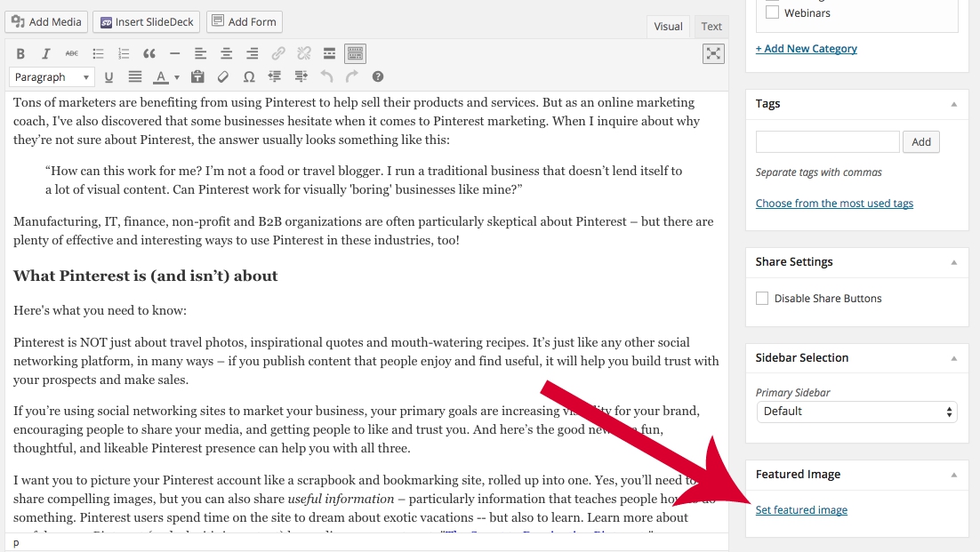Redo the last edit
Viewport: 980px width, 552px height.
point(352,76)
